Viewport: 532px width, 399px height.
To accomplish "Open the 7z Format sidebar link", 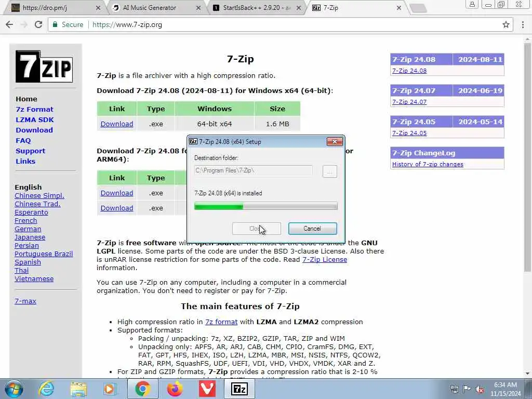I will (35, 109).
